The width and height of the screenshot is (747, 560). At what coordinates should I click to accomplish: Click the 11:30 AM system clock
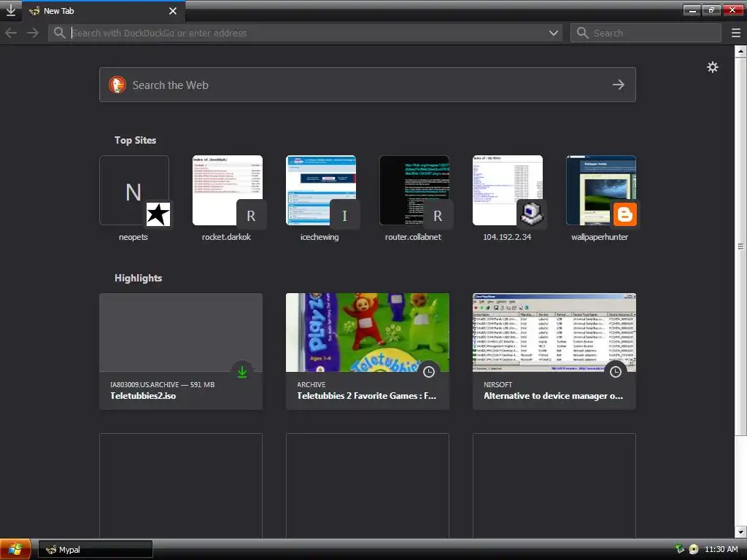(x=721, y=549)
